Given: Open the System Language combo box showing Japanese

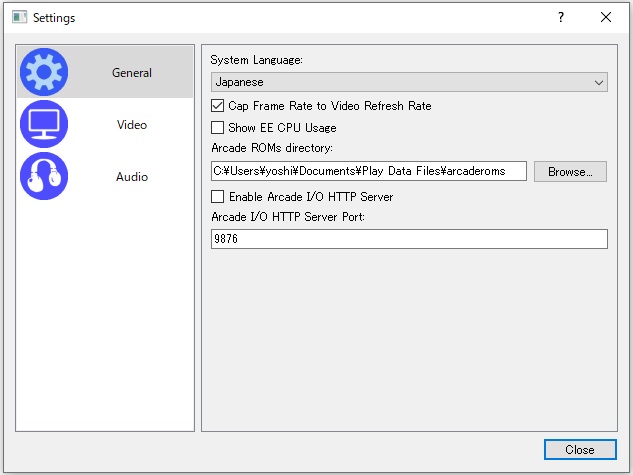Looking at the screenshot, I should (400, 82).
